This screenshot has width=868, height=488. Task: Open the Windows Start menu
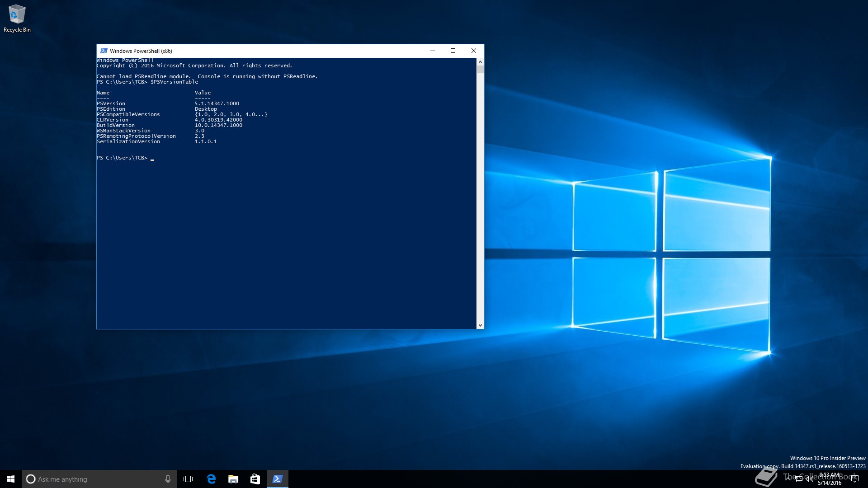11,479
